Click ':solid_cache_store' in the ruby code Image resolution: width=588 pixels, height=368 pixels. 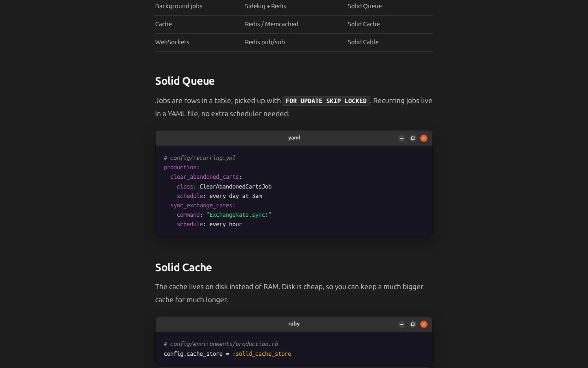262,354
